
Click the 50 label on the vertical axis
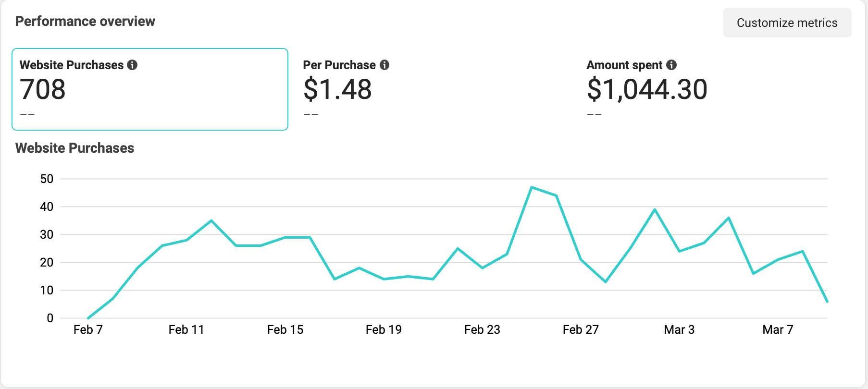click(x=47, y=179)
